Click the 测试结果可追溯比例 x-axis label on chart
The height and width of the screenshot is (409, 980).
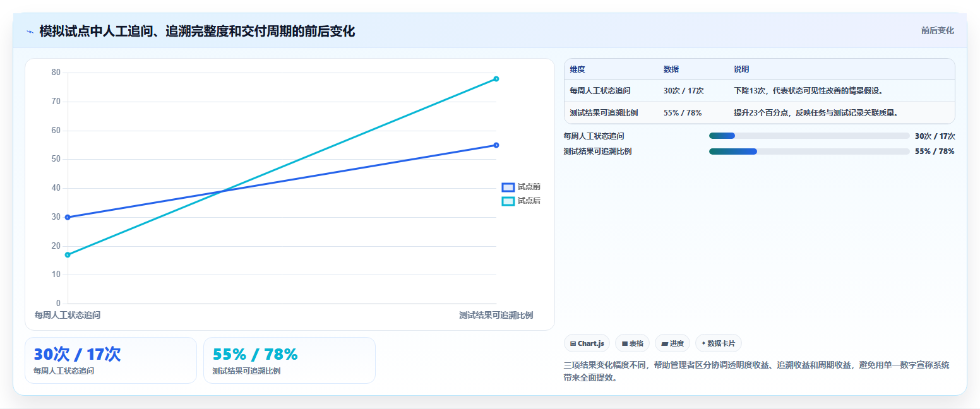(x=496, y=315)
